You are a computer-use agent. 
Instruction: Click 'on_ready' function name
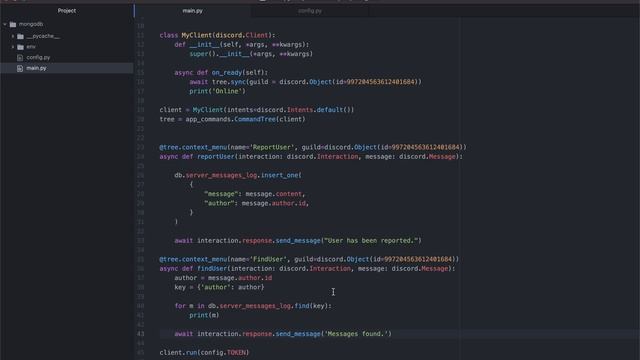tap(227, 73)
